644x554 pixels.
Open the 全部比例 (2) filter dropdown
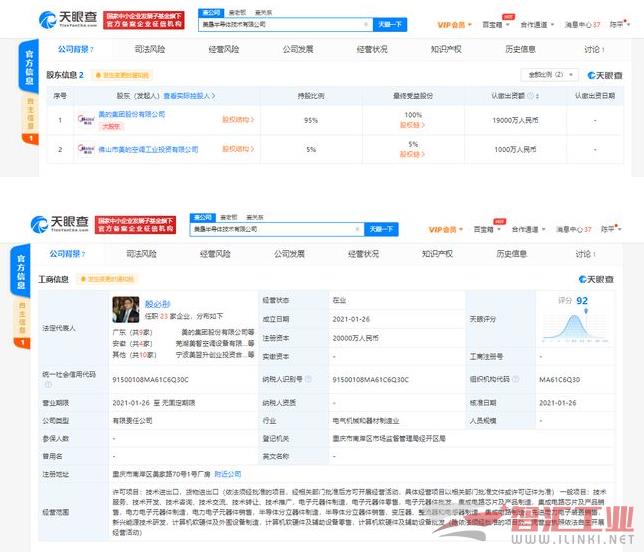click(x=550, y=75)
